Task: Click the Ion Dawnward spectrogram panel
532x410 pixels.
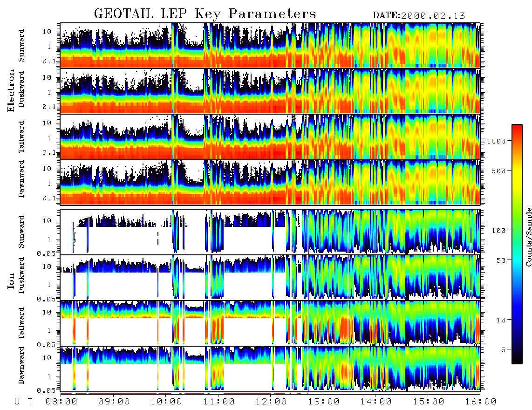Action: [270, 369]
